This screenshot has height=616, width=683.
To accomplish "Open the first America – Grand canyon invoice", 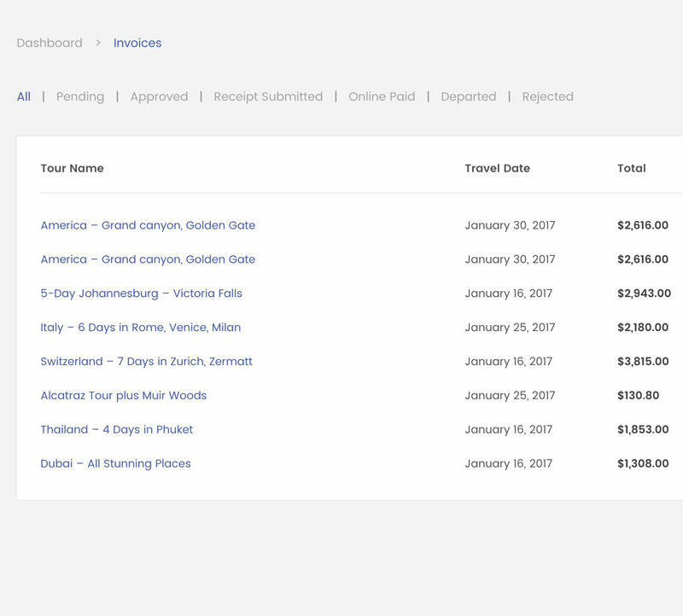I will pyautogui.click(x=148, y=225).
